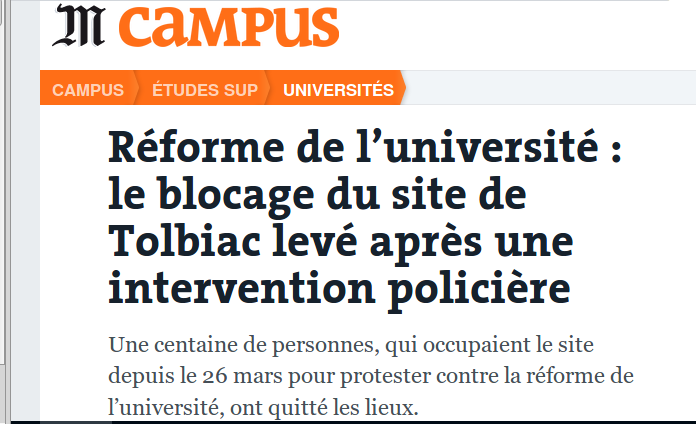Open the ÉTUDES SUP breadcrumb section
The height and width of the screenshot is (424, 696).
[x=205, y=90]
